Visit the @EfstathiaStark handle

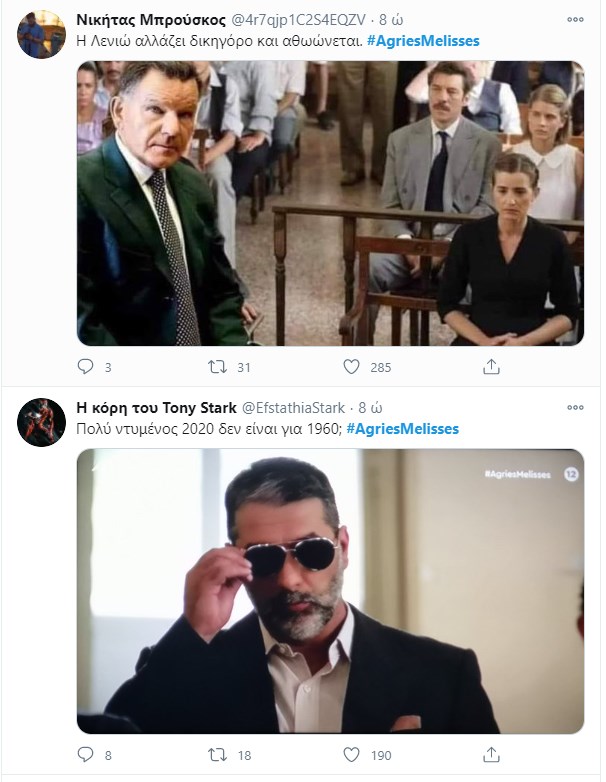[x=295, y=408]
